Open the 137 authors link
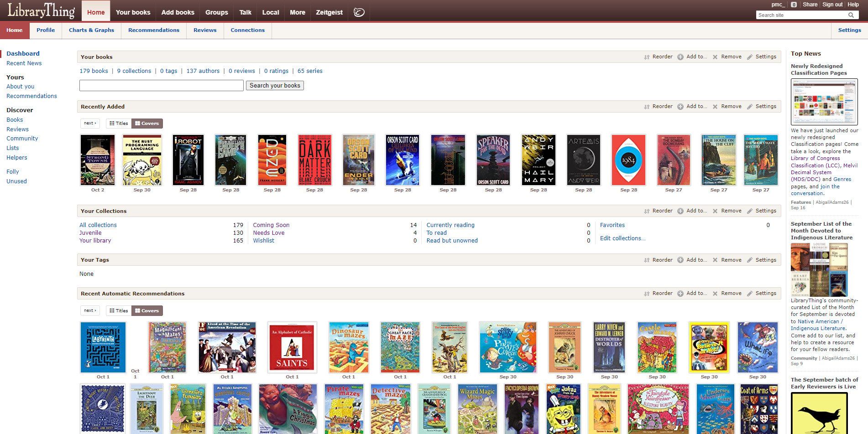Image resolution: width=868 pixels, height=434 pixels. coord(204,71)
